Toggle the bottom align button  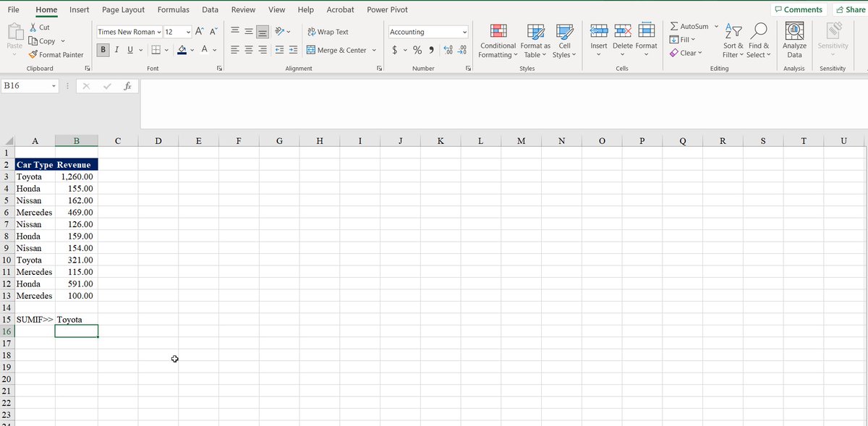tap(263, 32)
